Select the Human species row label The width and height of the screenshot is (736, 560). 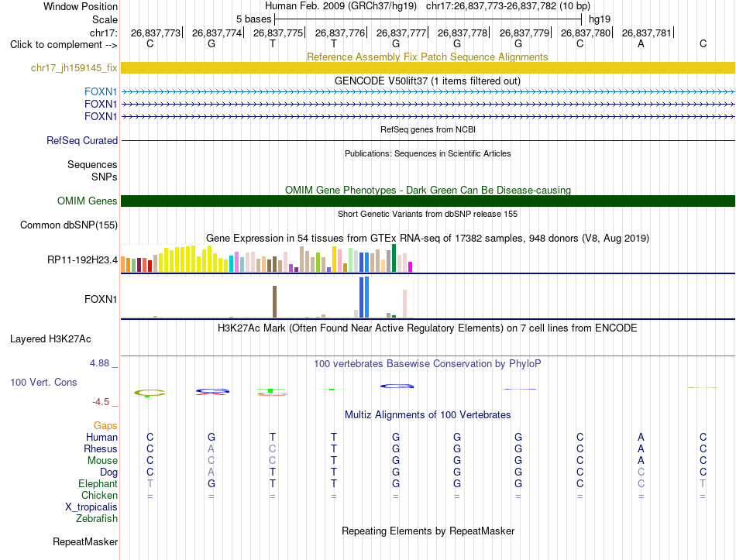101,437
